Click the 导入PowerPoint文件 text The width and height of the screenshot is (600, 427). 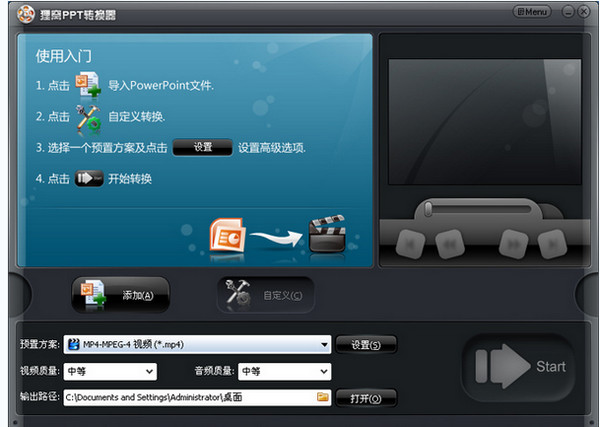(x=161, y=85)
